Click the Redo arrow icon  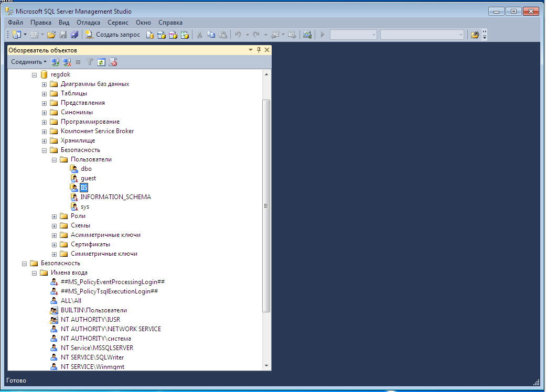[x=256, y=35]
